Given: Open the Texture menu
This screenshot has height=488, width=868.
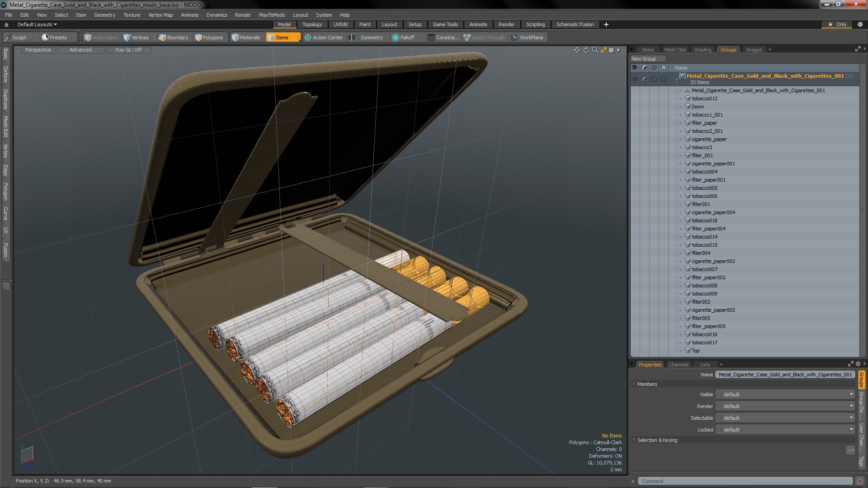Looking at the screenshot, I should (x=132, y=15).
